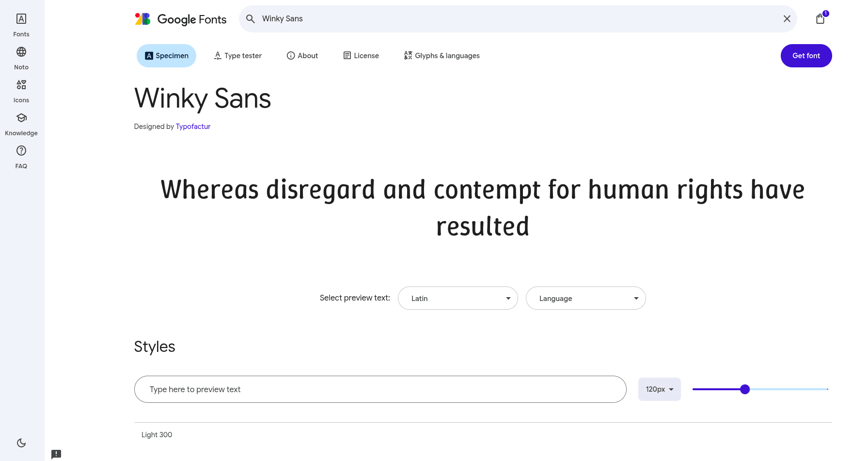Click the preview text input field
Screen dimensions: 868x461
(x=380, y=389)
